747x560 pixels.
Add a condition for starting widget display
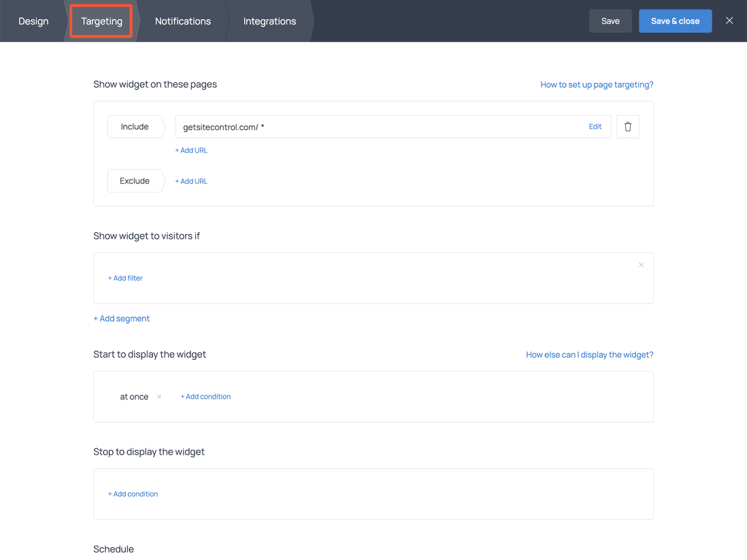pos(205,396)
